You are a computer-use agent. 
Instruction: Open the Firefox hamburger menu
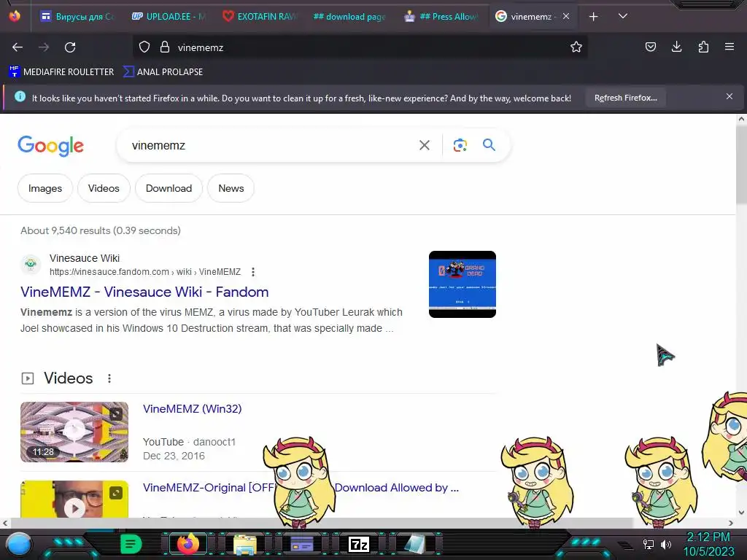(x=729, y=47)
